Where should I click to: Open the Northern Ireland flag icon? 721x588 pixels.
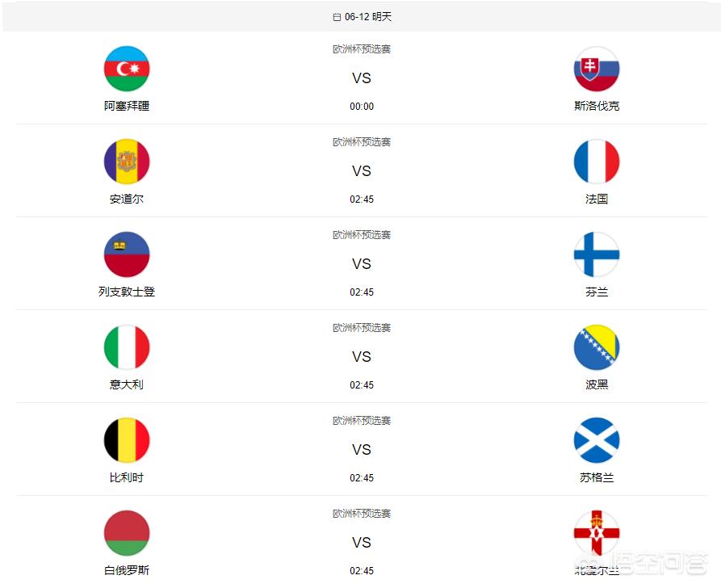point(597,533)
